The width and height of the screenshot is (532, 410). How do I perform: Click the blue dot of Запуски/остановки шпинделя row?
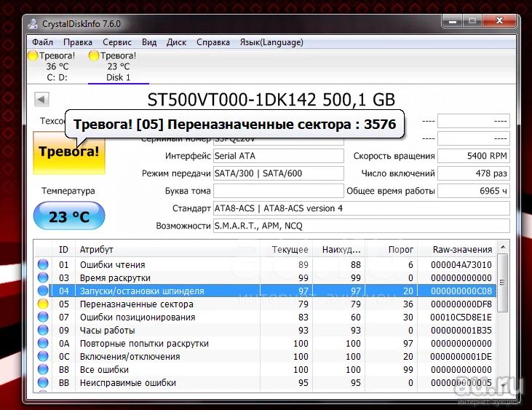[43, 291]
